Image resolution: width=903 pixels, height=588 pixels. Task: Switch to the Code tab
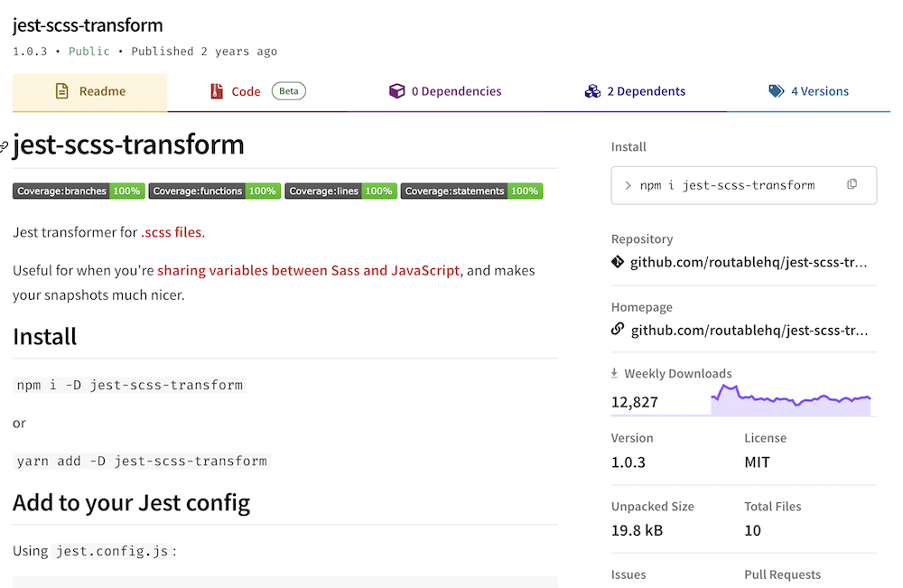pos(257,91)
